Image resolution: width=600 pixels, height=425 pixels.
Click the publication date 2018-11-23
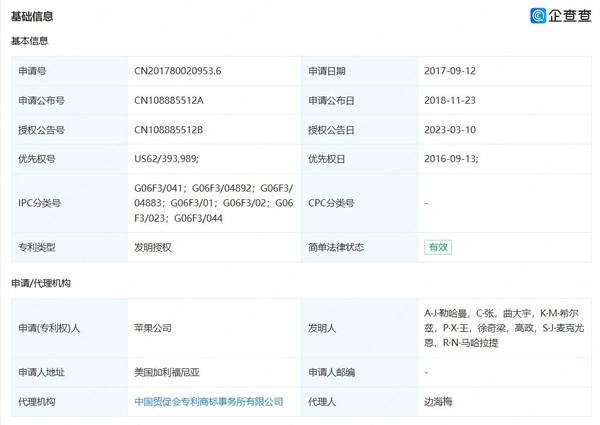click(450, 100)
